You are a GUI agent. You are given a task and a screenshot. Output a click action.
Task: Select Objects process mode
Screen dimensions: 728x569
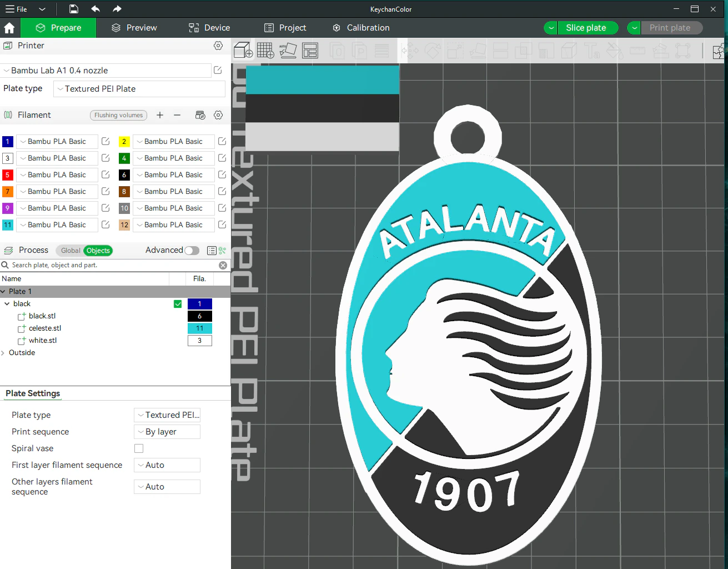[98, 251]
